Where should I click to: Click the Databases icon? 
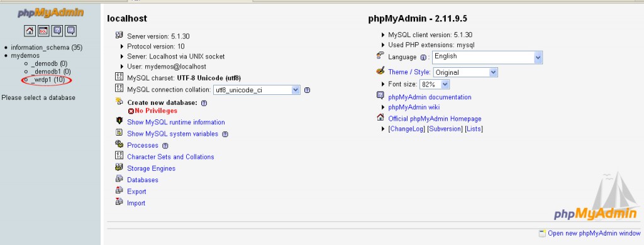[x=119, y=178]
